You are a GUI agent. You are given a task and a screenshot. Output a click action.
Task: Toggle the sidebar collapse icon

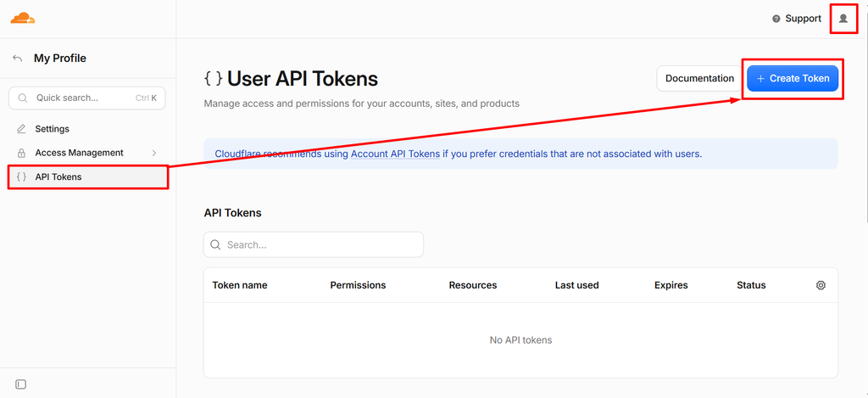[21, 384]
